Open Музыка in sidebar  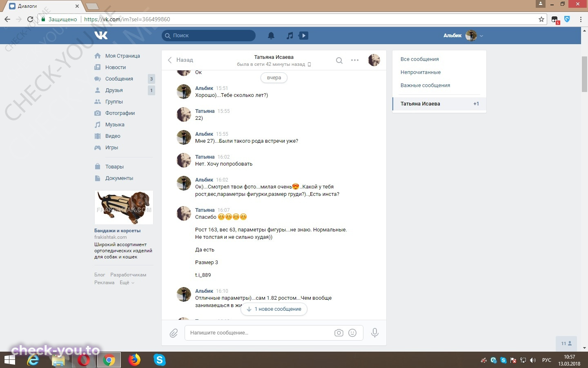point(115,125)
